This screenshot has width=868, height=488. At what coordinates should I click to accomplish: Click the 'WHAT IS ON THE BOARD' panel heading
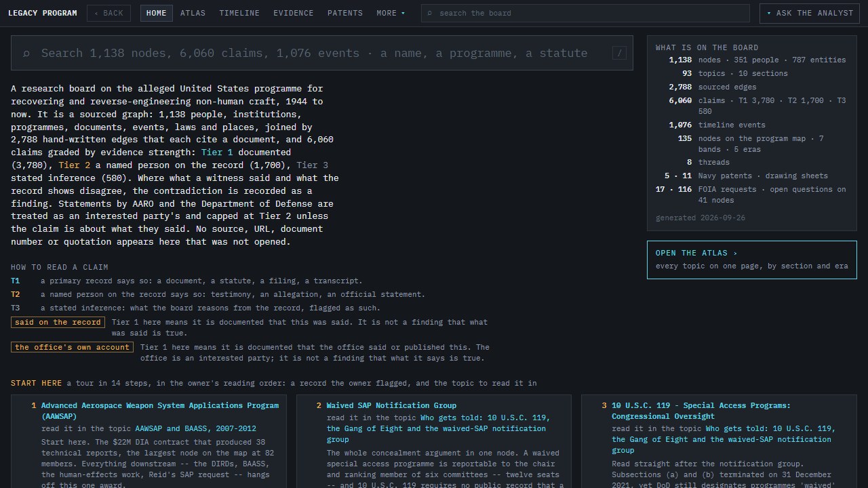(x=707, y=47)
